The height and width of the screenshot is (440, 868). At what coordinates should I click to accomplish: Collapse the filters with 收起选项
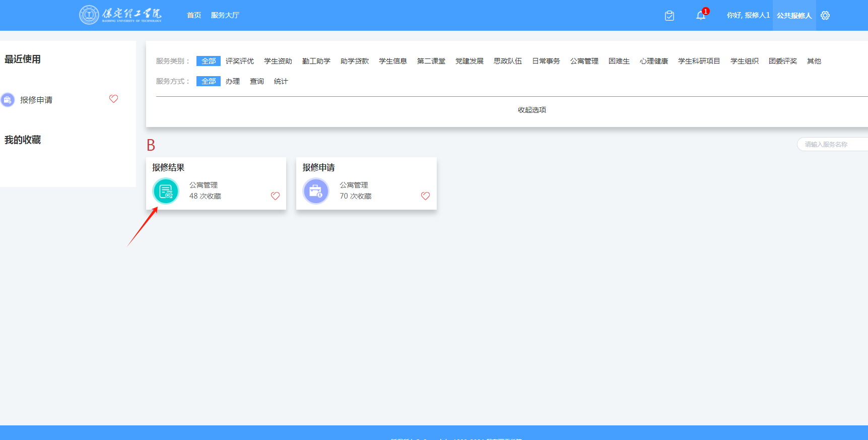point(531,110)
